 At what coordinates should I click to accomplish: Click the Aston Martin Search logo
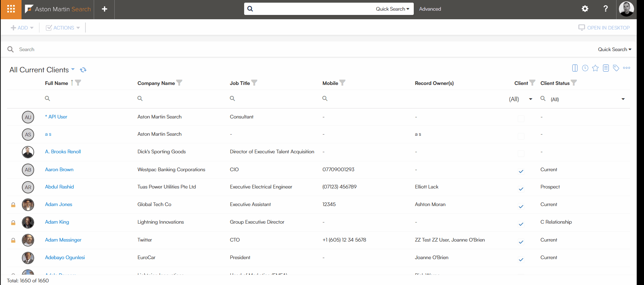[58, 9]
